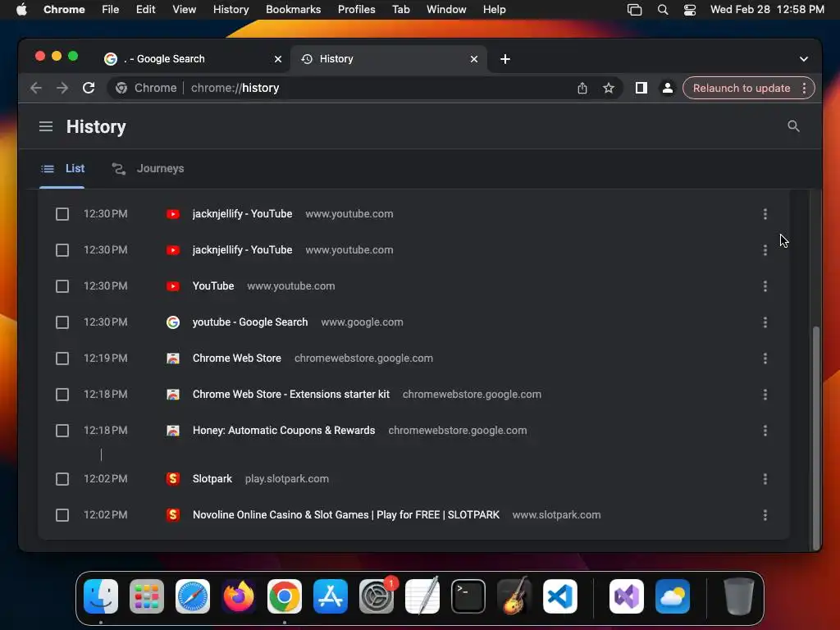
Task: Toggle the side panel icon
Action: [x=641, y=88]
